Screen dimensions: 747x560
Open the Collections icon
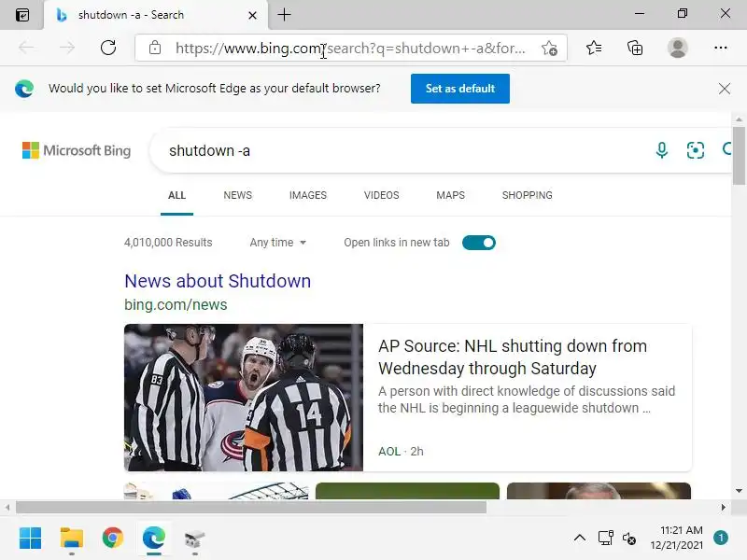pos(635,48)
